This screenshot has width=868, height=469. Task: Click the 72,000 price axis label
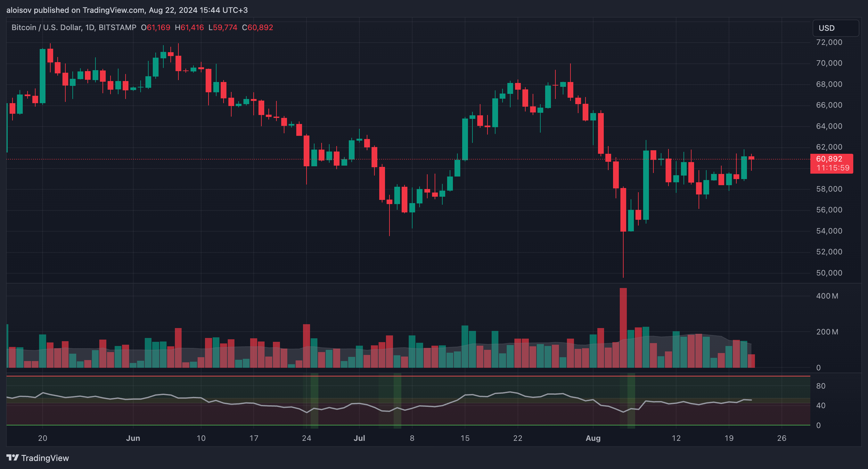click(x=829, y=43)
